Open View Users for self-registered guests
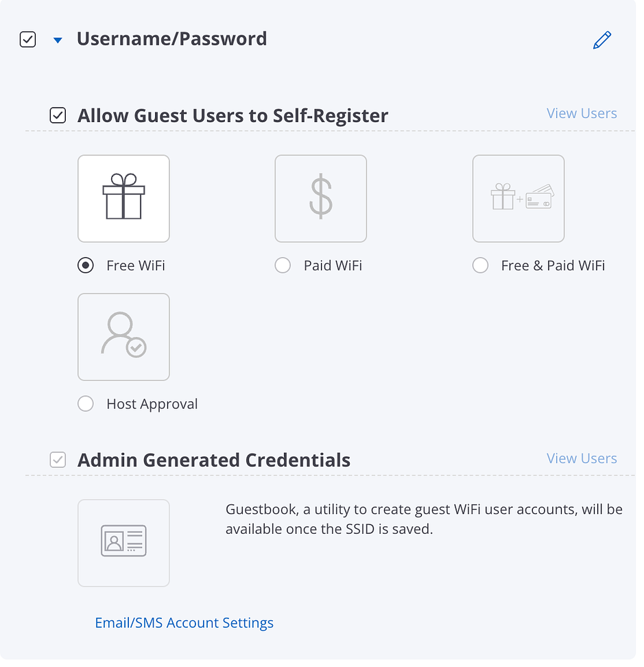This screenshot has width=644, height=667. click(582, 113)
